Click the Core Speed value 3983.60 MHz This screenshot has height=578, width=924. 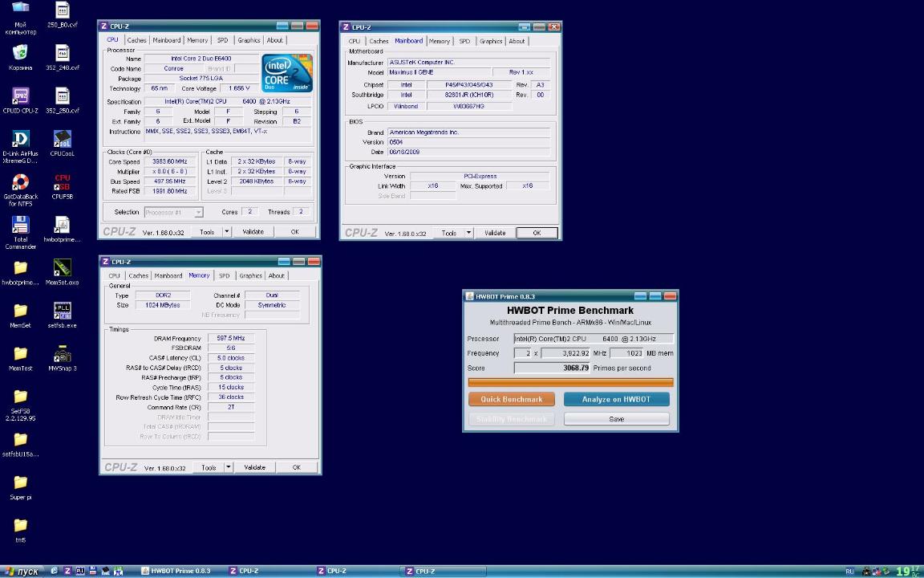169,161
